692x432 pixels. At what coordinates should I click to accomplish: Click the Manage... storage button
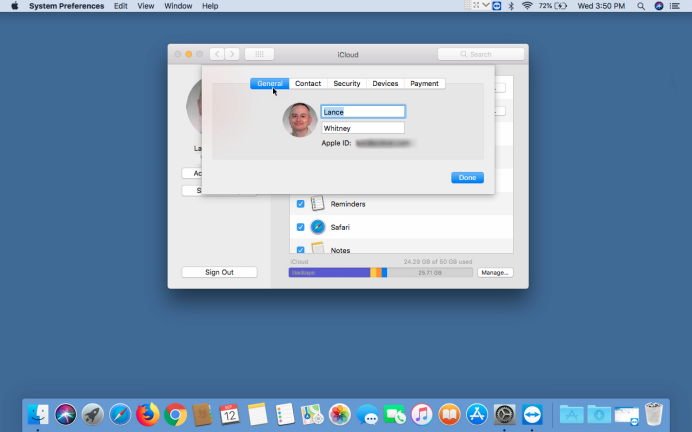point(495,273)
